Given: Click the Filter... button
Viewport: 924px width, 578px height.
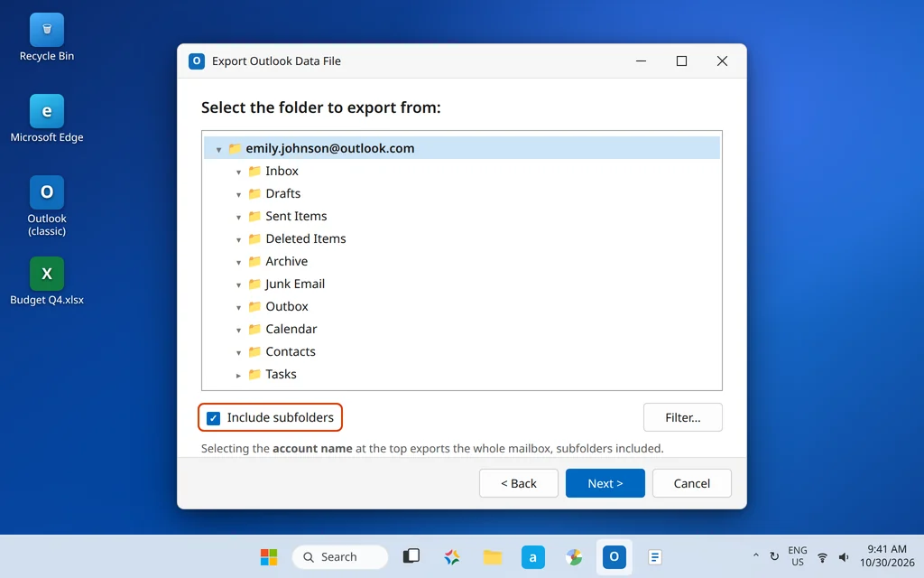Looking at the screenshot, I should tap(682, 417).
